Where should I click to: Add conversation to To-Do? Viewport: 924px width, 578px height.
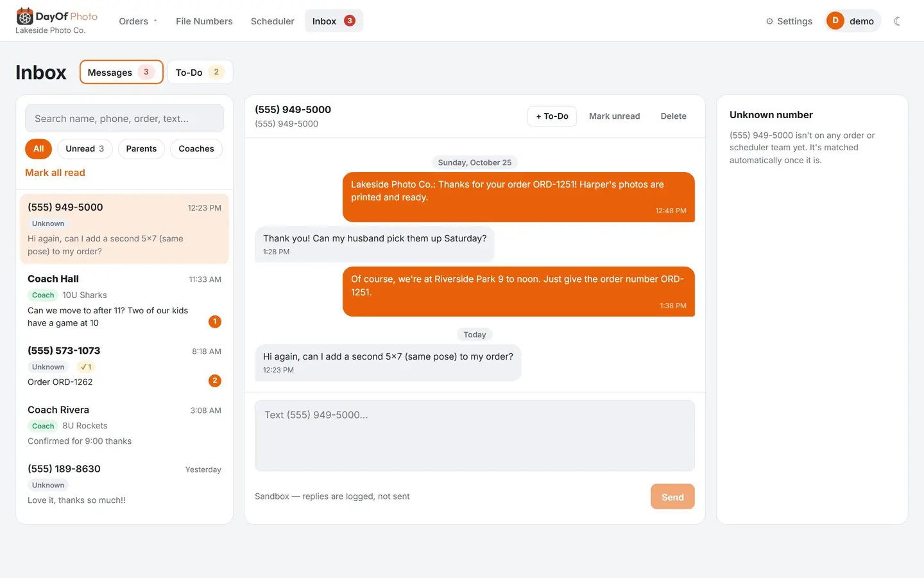(x=552, y=116)
